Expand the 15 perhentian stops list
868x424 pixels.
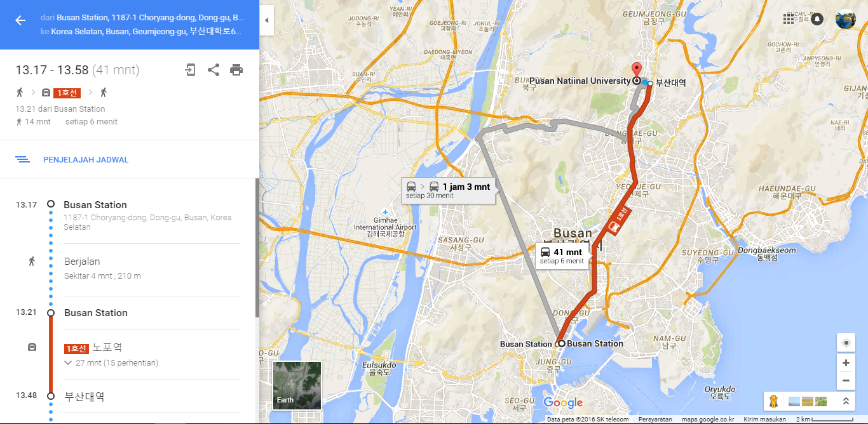tap(111, 363)
